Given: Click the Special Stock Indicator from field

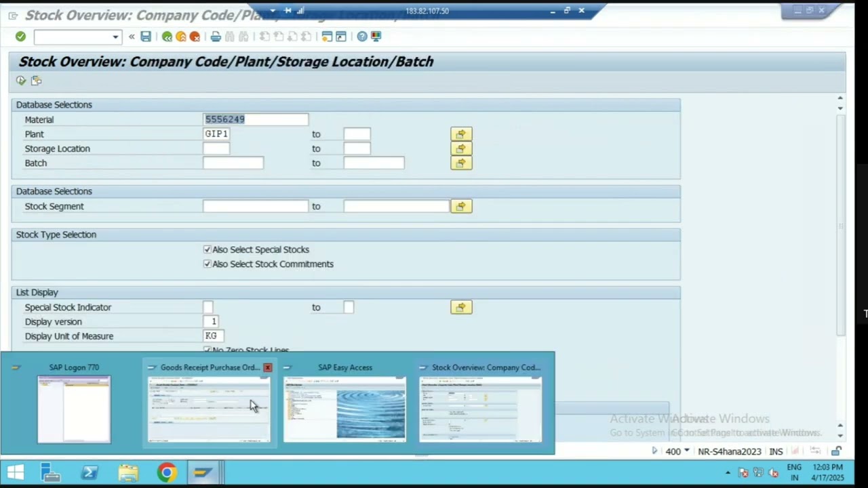Looking at the screenshot, I should (x=208, y=307).
